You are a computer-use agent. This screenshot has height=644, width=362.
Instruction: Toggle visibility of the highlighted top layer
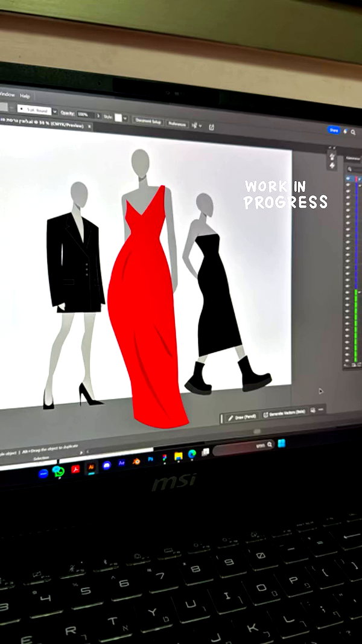point(348,179)
